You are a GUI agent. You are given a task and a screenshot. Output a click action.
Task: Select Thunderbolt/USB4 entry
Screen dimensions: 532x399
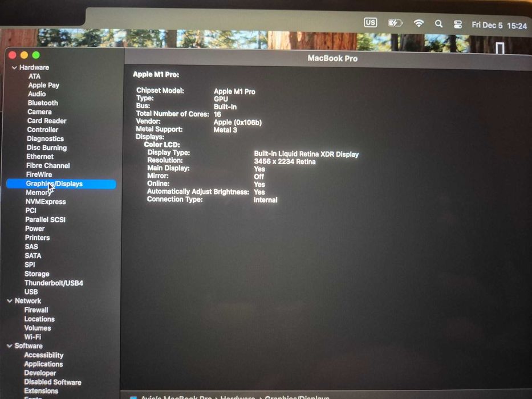coord(54,283)
